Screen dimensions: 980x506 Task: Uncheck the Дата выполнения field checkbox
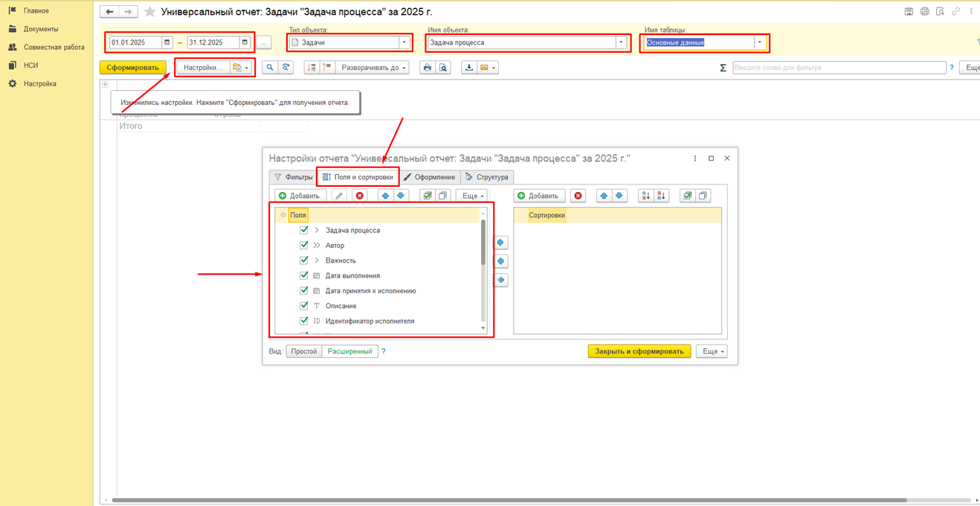pos(304,275)
